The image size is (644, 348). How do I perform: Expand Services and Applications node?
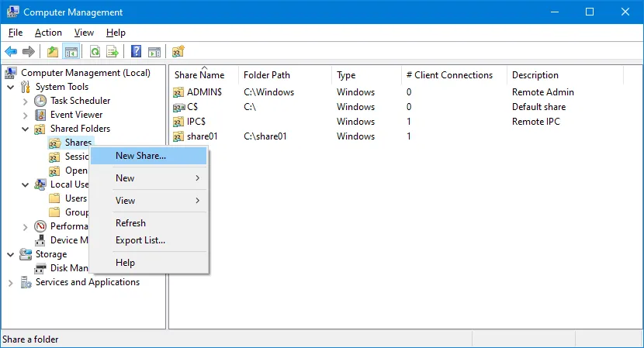coord(11,283)
